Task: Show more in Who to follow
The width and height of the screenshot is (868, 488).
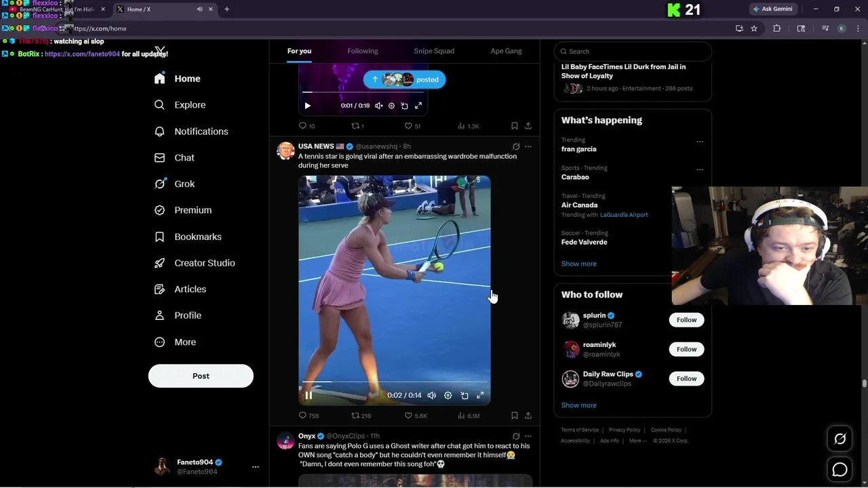Action: click(578, 405)
